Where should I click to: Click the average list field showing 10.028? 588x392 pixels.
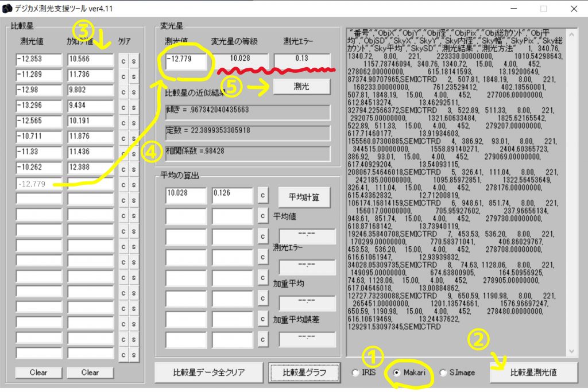186,196
